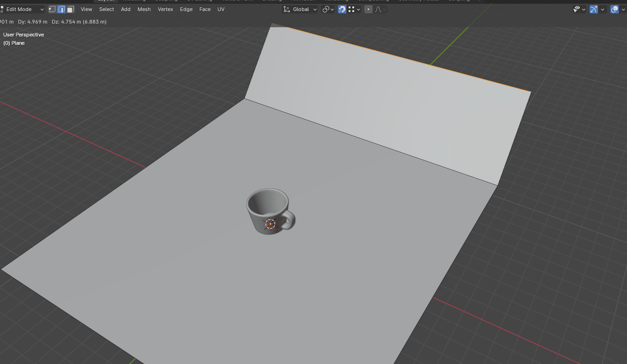
Task: Open the Select menu
Action: click(x=107, y=9)
